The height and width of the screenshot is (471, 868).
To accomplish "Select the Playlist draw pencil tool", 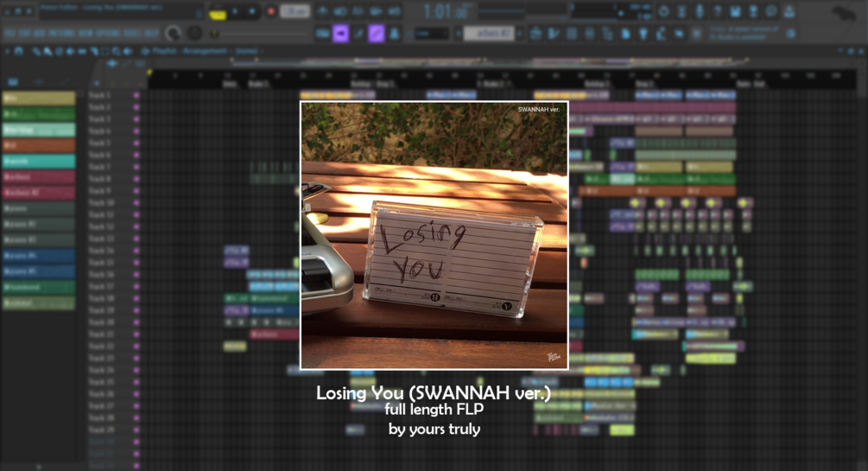I will coord(36,51).
